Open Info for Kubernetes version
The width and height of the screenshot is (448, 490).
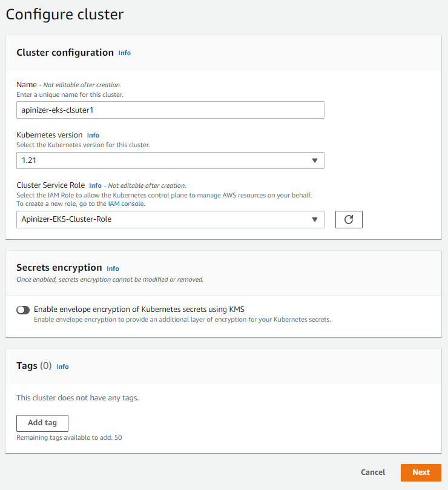coord(93,135)
